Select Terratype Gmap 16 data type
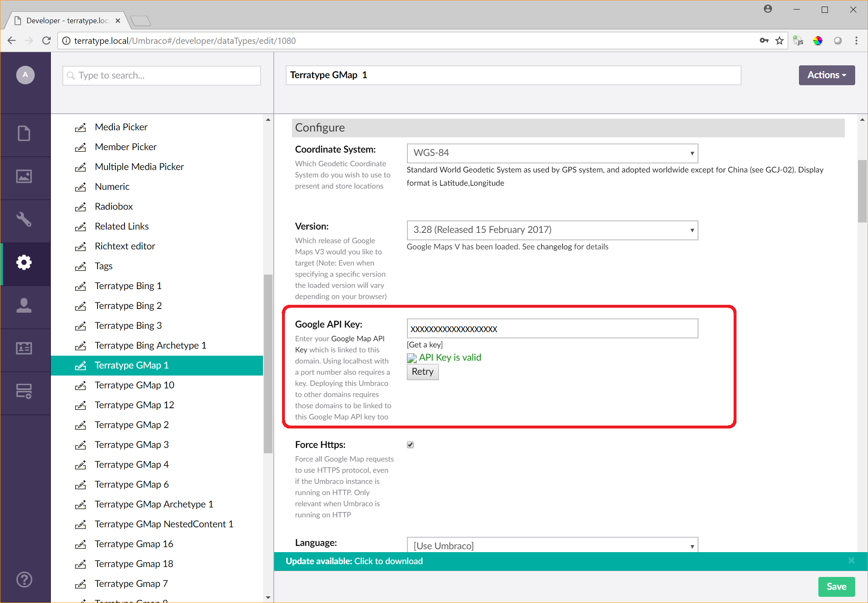Screen dimensions: 868x603 pos(134,544)
